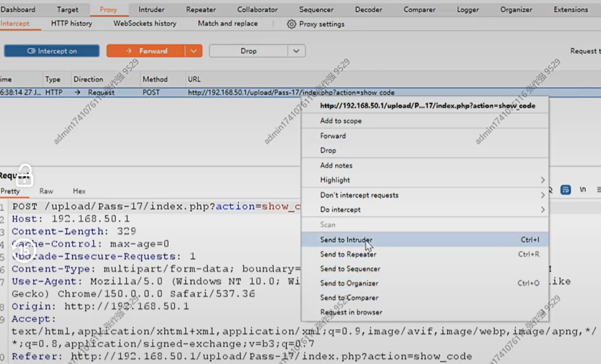Open the Match and replace sub-tab
The image size is (601, 364).
click(228, 23)
